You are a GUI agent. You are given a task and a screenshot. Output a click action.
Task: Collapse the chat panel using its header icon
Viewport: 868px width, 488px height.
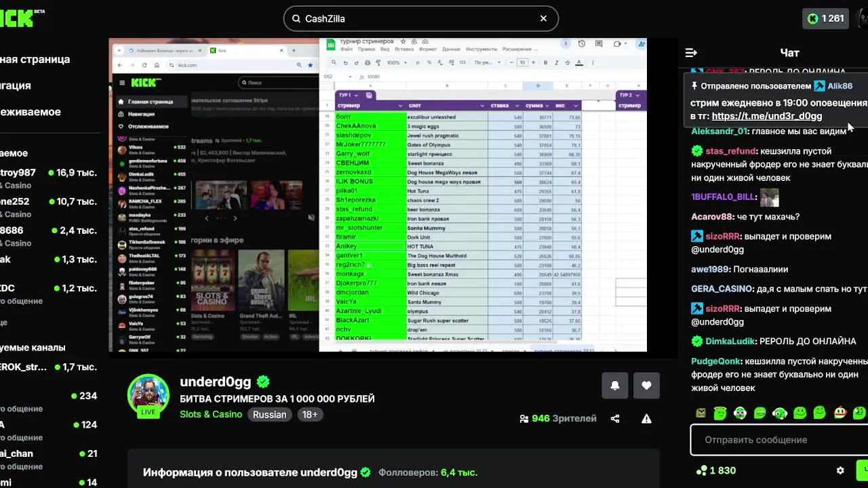pyautogui.click(x=691, y=53)
